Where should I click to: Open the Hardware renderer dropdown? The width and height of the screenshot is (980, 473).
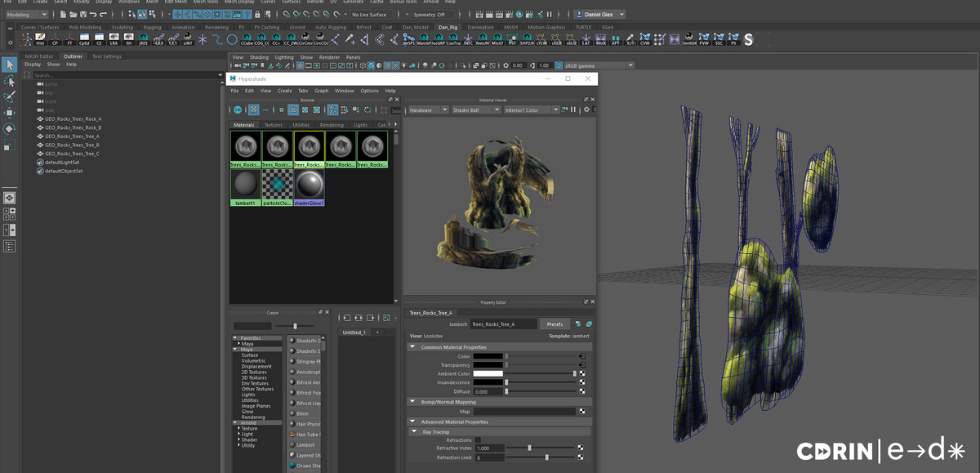pyautogui.click(x=427, y=109)
